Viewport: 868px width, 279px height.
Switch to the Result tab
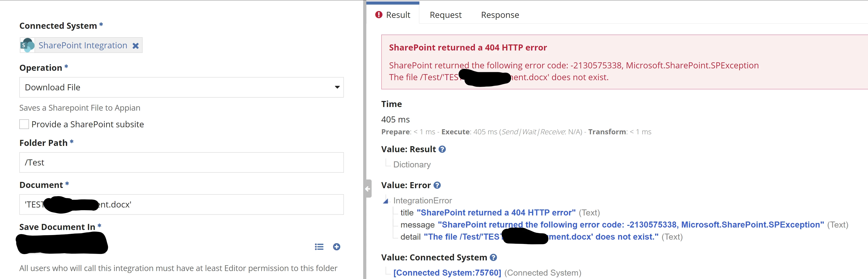(x=393, y=15)
